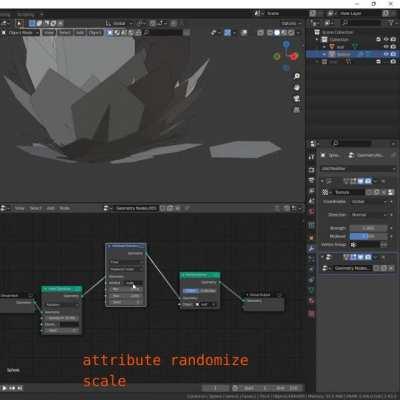The width and height of the screenshot is (400, 400).
Task: Switch perspective/orthographic with the grid icon
Action: point(297,109)
